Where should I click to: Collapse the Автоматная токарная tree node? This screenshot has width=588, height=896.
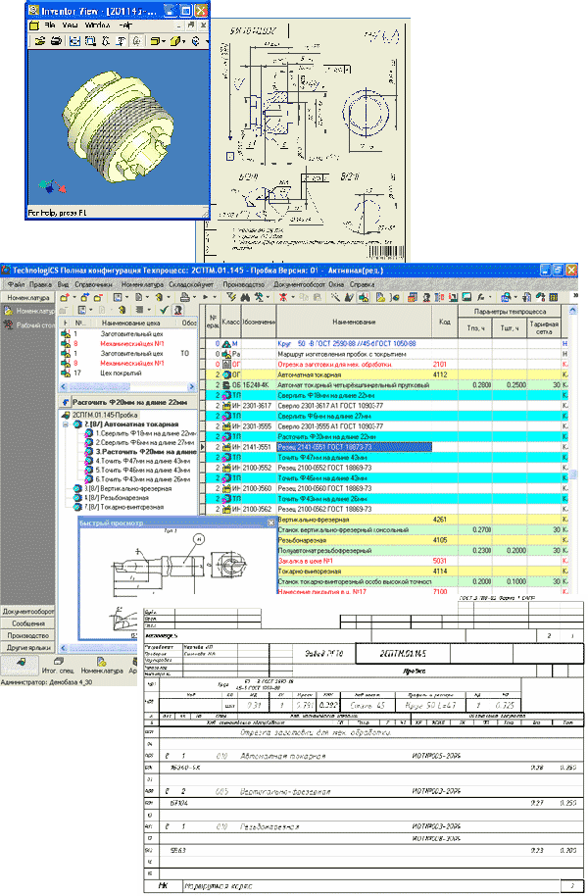pos(66,424)
